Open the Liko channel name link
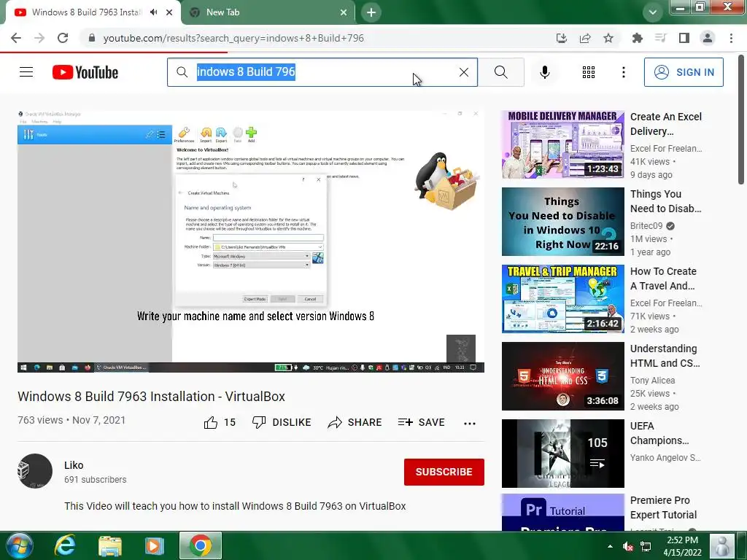Screen dimensions: 747x560 (x=74, y=465)
